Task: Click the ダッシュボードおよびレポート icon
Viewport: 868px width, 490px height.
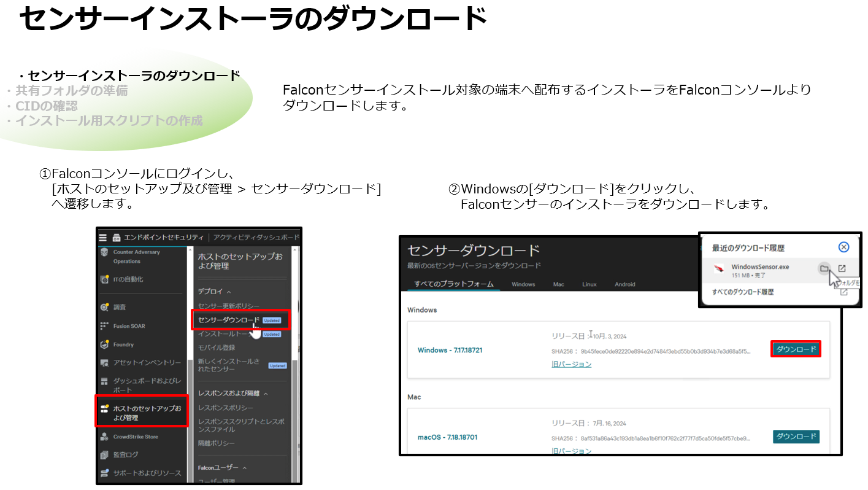Action: pyautogui.click(x=104, y=381)
